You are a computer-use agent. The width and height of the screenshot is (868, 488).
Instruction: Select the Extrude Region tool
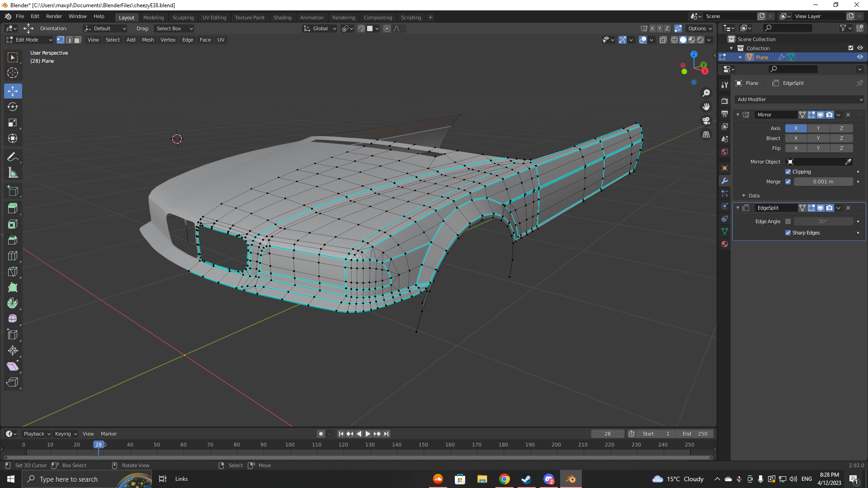13,208
